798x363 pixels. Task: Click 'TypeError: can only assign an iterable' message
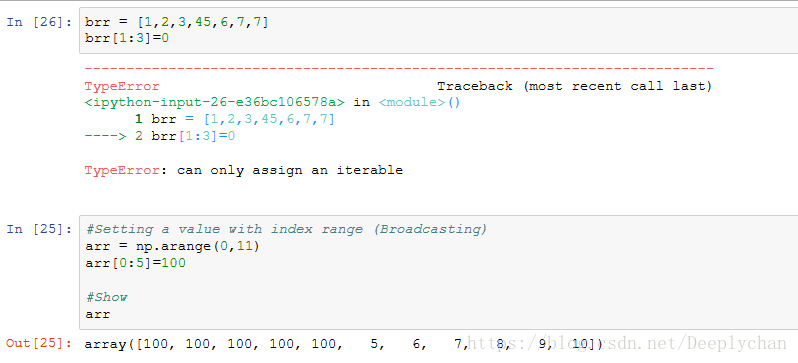[x=244, y=171]
